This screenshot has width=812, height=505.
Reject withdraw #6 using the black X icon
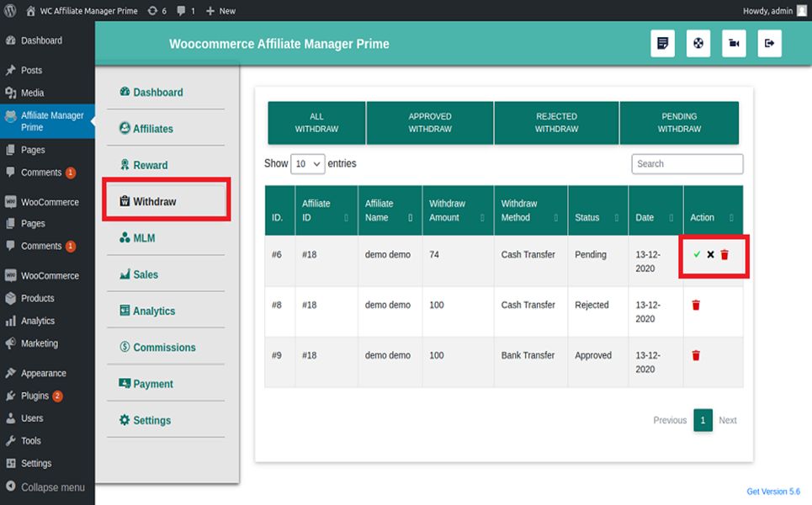(x=710, y=254)
